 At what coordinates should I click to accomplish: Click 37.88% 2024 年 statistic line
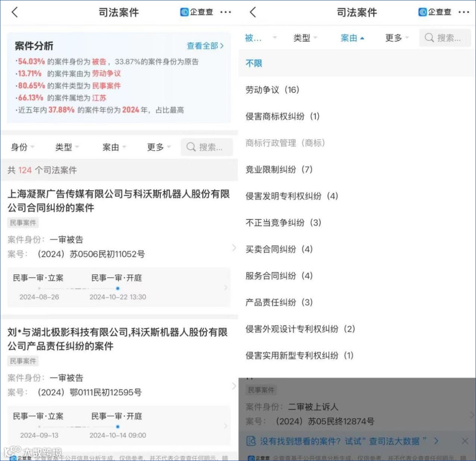click(x=100, y=110)
